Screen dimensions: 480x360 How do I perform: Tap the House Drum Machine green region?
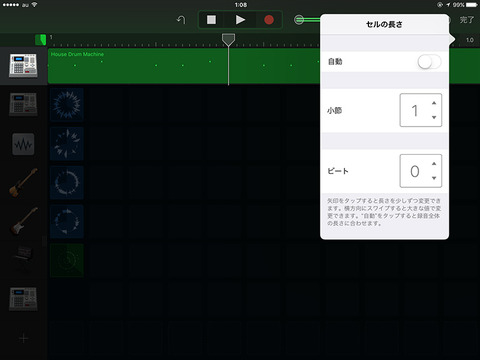pyautogui.click(x=184, y=66)
